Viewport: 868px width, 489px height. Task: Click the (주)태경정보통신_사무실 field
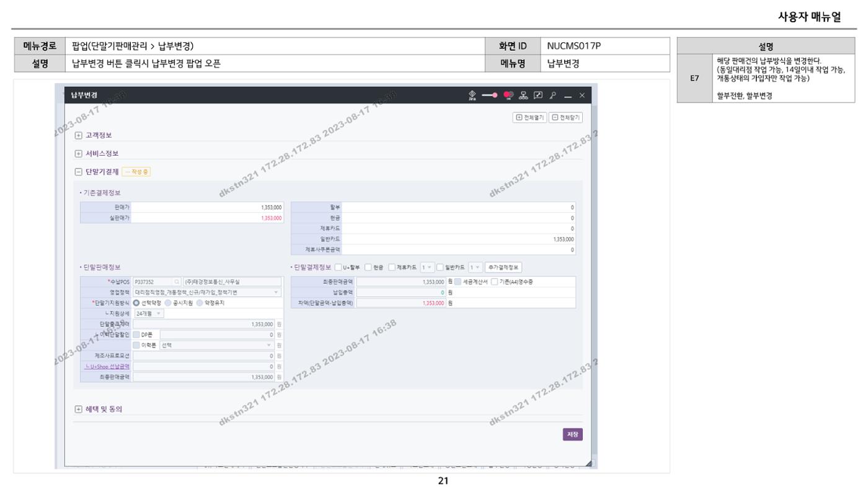(232, 282)
